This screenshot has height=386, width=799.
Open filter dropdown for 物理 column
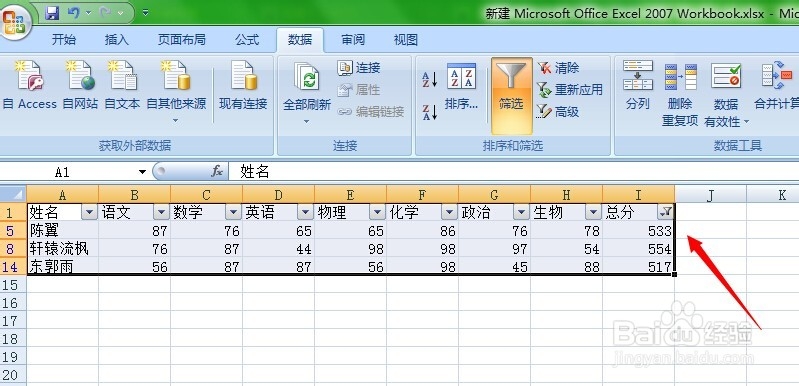(x=377, y=212)
